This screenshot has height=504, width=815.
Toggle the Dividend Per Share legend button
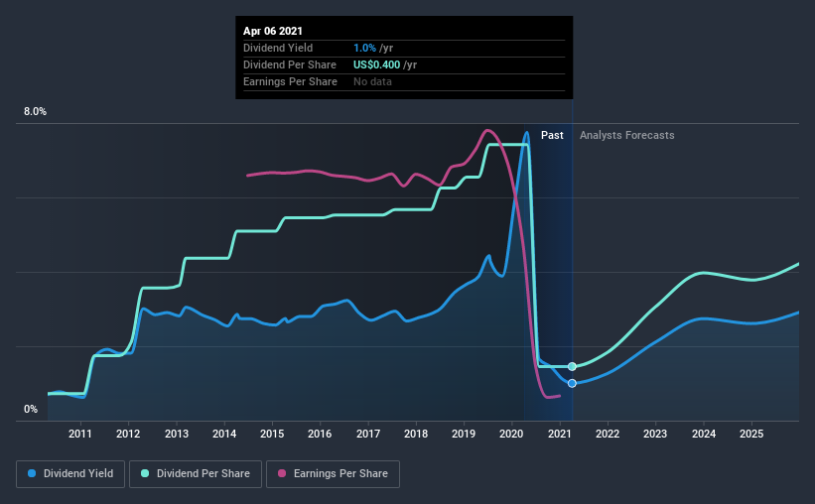(202, 474)
